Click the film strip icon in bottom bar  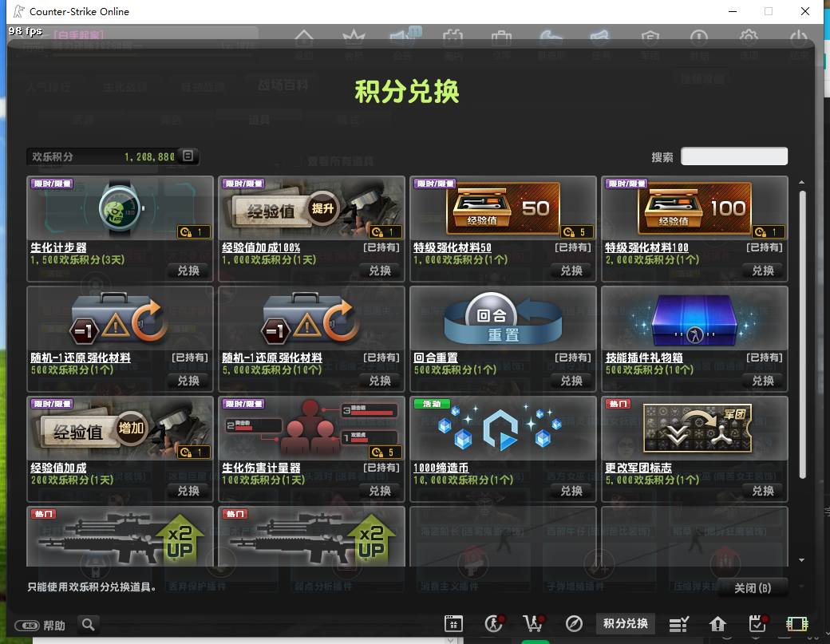tap(797, 624)
